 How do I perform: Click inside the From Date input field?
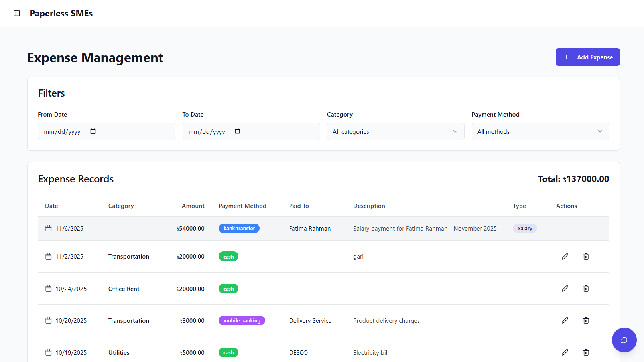[x=64, y=131]
